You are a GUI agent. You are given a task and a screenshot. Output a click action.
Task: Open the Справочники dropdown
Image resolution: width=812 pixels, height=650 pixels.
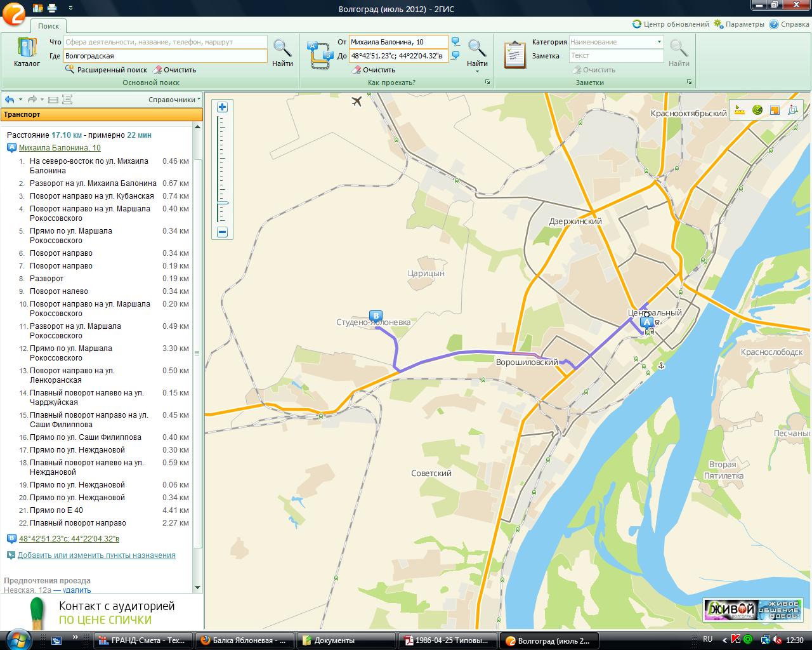[x=174, y=100]
